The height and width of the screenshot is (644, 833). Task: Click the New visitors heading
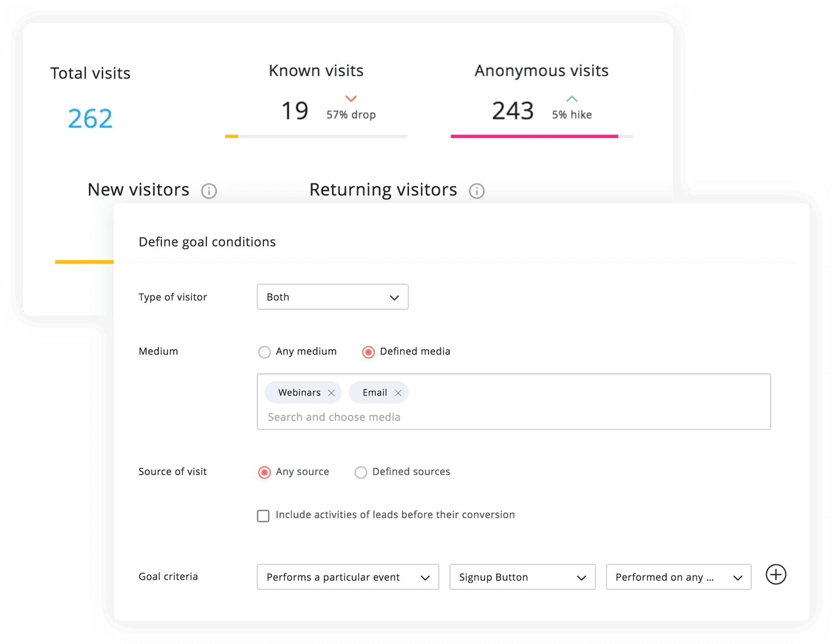(x=139, y=190)
